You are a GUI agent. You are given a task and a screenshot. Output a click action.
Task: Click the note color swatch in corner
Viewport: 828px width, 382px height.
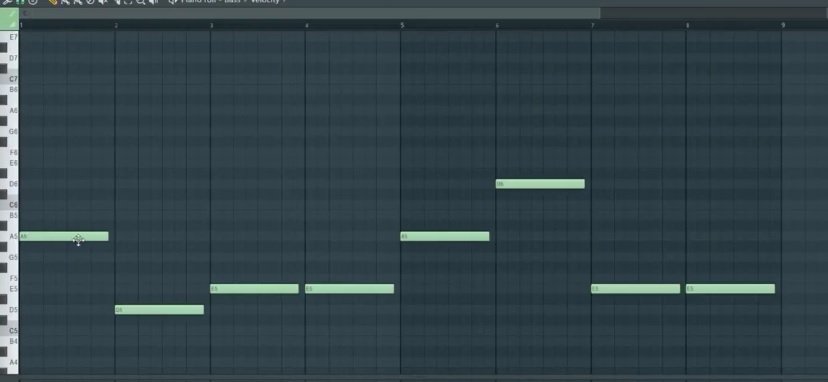[9, 19]
